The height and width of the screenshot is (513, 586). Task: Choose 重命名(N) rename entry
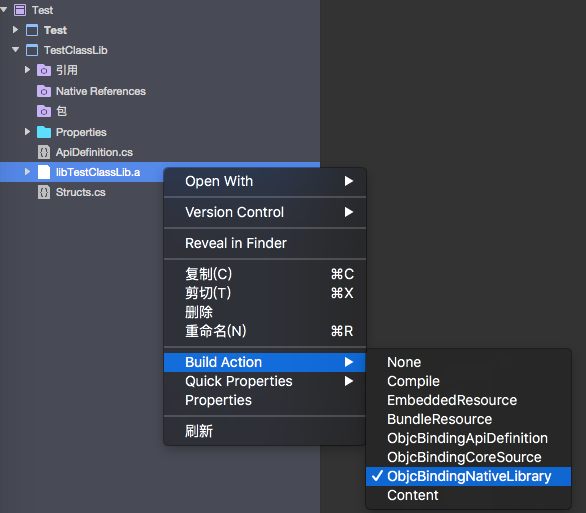pyautogui.click(x=265, y=331)
